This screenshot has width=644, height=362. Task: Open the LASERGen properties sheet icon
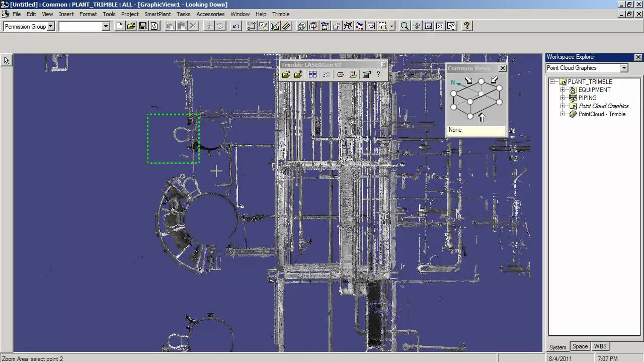coord(366,74)
